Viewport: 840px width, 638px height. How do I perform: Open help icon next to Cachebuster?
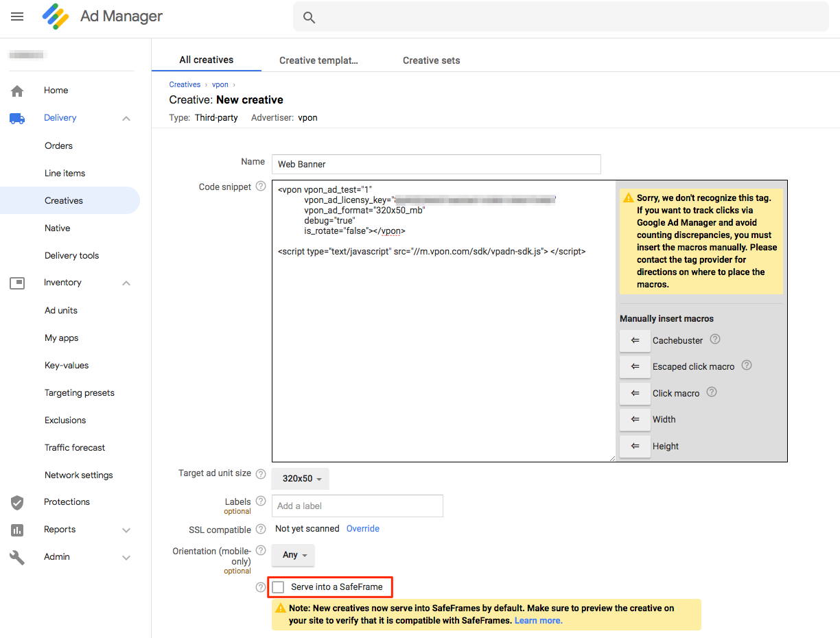(715, 339)
